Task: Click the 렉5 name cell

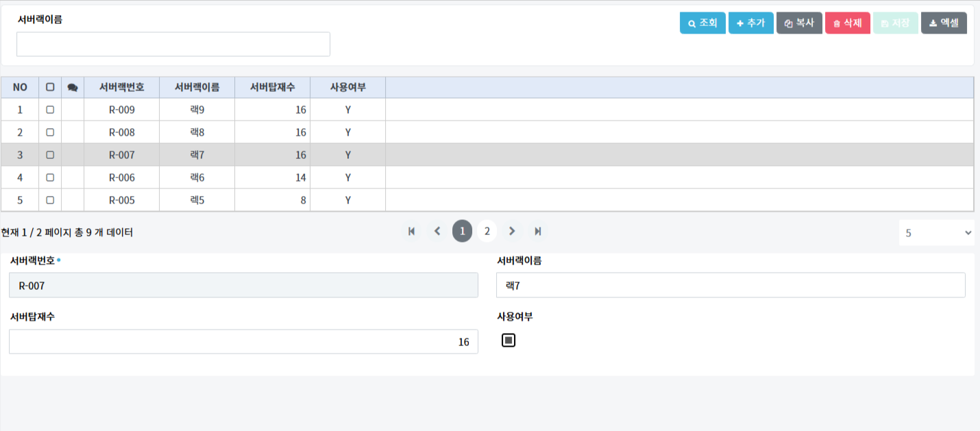Action: pos(197,200)
